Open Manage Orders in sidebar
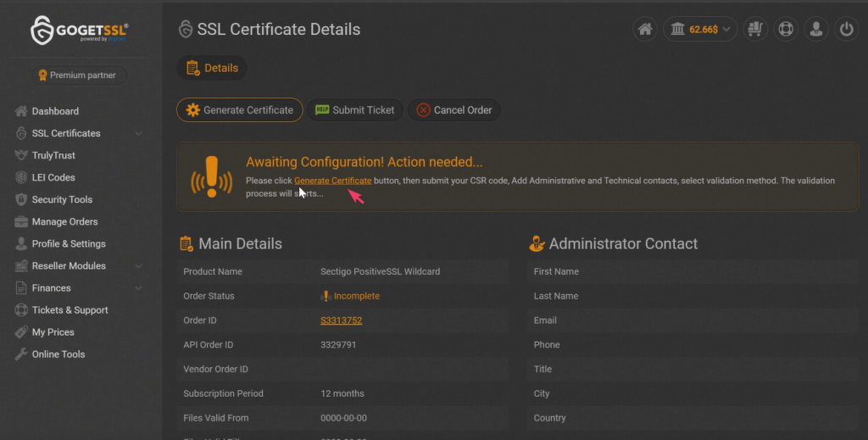The height and width of the screenshot is (440, 868). pos(64,222)
